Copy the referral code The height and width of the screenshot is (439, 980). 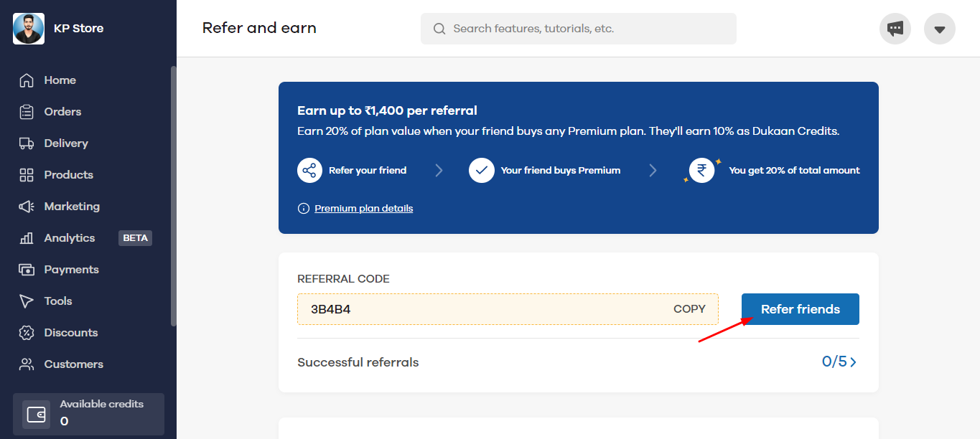pos(689,309)
